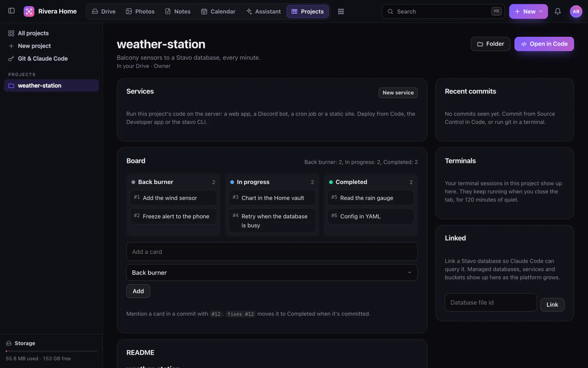The height and width of the screenshot is (368, 588).
Task: Click the Git & Claude Code link
Action: tap(51, 59)
